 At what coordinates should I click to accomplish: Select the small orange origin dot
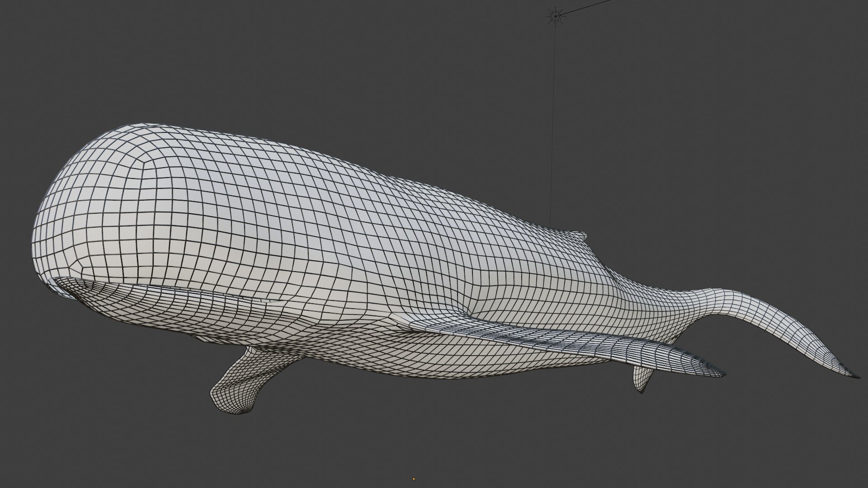click(414, 479)
